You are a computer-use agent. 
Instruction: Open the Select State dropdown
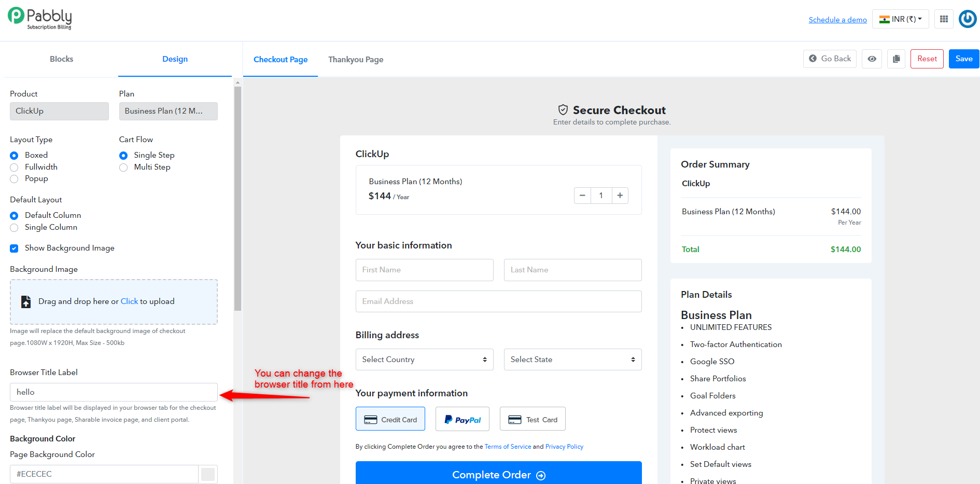[x=572, y=359]
